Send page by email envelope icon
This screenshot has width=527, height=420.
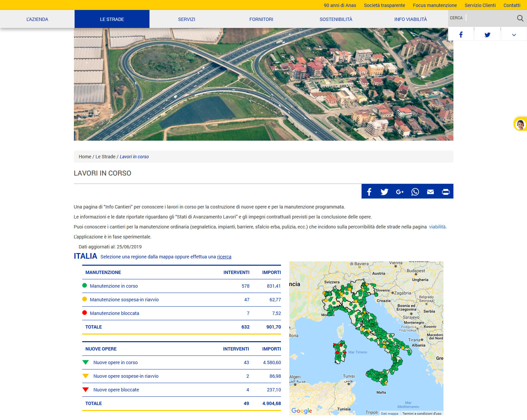pyautogui.click(x=430, y=192)
